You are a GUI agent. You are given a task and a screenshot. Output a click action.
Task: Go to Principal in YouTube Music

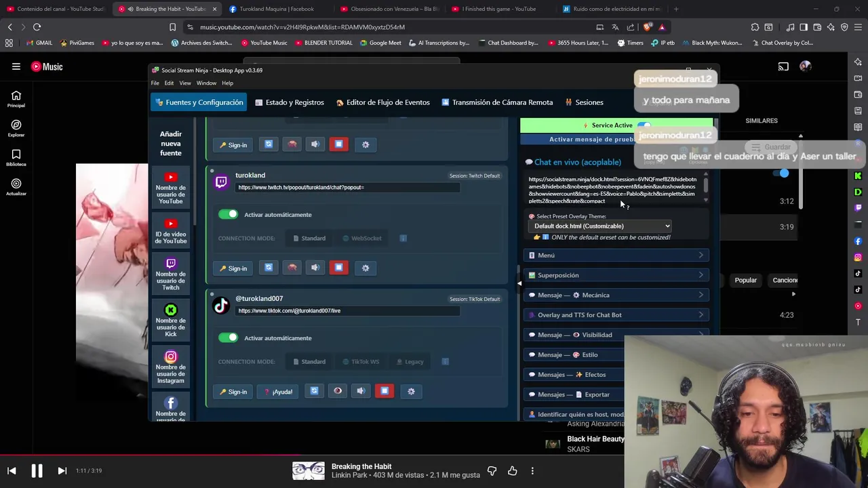click(x=16, y=99)
